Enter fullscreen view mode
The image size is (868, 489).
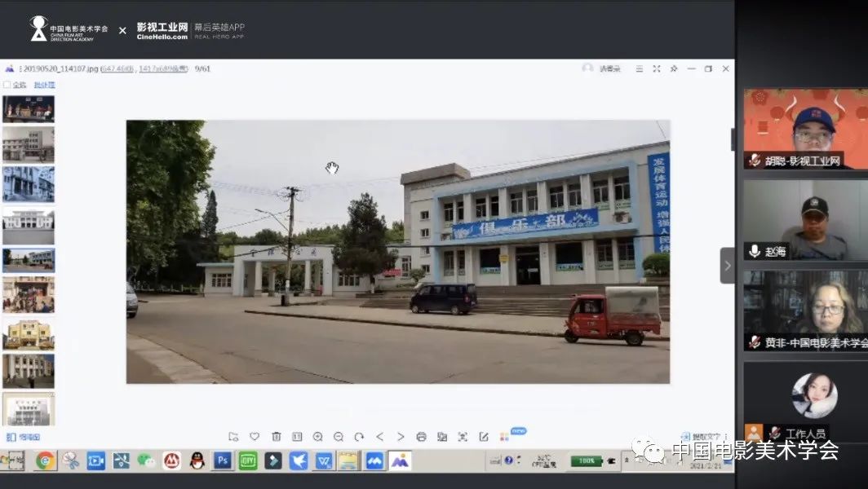point(657,69)
